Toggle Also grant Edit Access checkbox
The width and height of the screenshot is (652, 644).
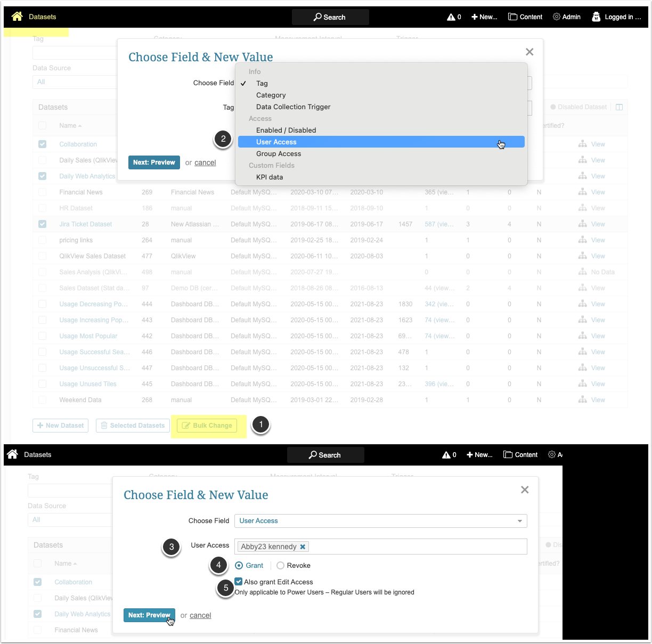[239, 582]
